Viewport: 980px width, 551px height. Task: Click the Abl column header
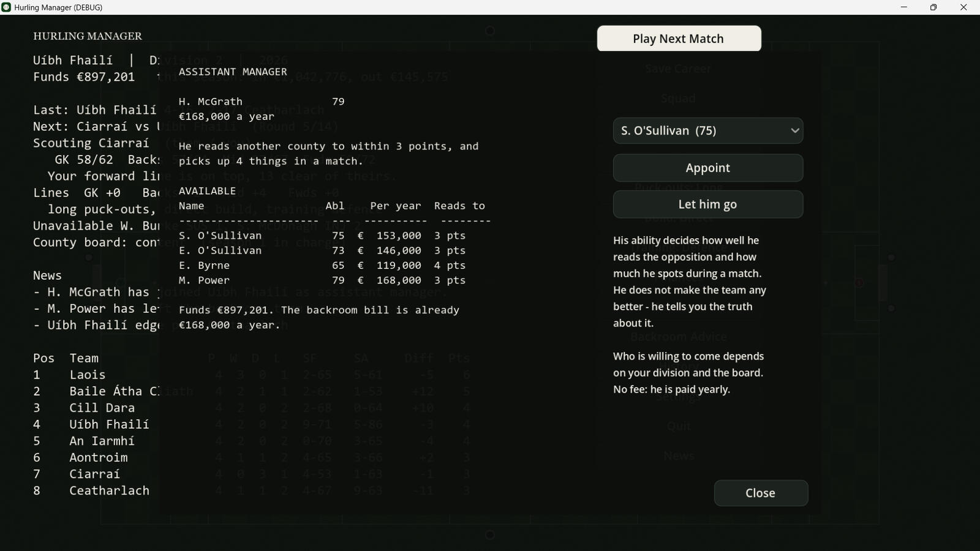coord(335,206)
